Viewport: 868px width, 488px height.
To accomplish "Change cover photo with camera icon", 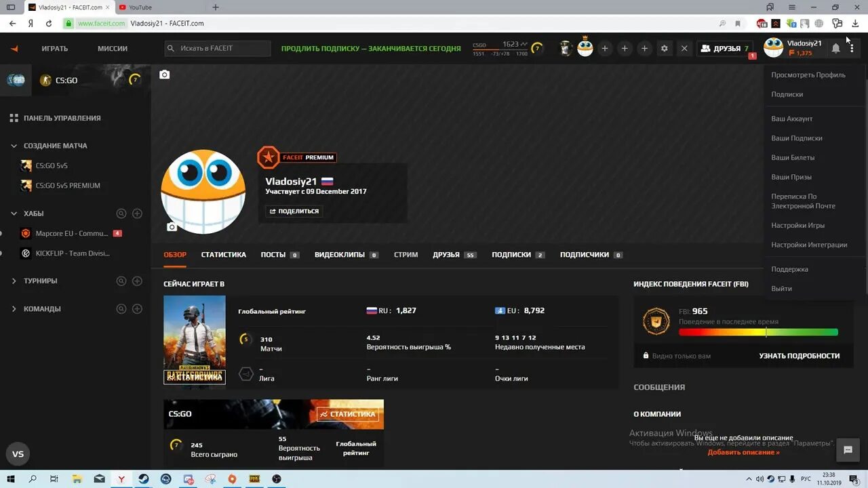I will coord(164,75).
